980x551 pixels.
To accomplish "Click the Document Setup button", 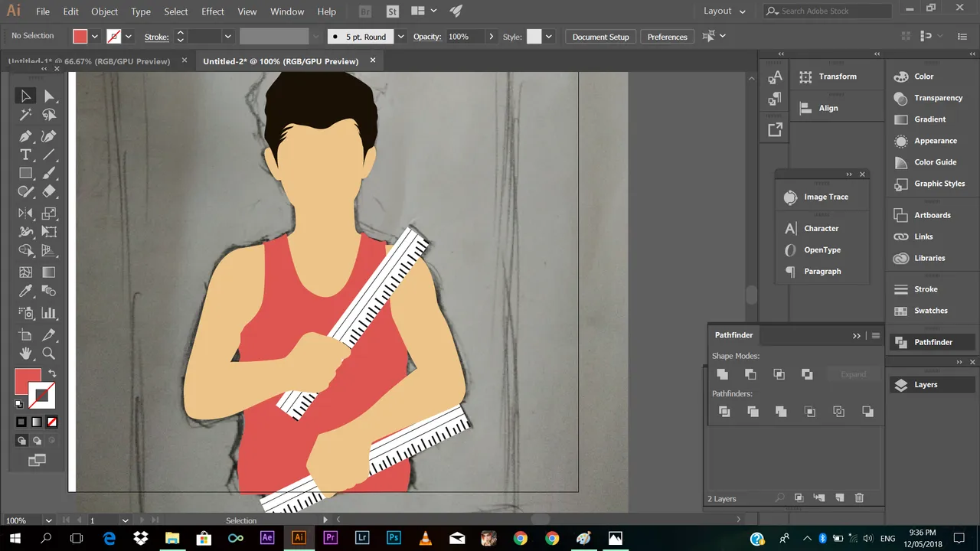I will (600, 37).
